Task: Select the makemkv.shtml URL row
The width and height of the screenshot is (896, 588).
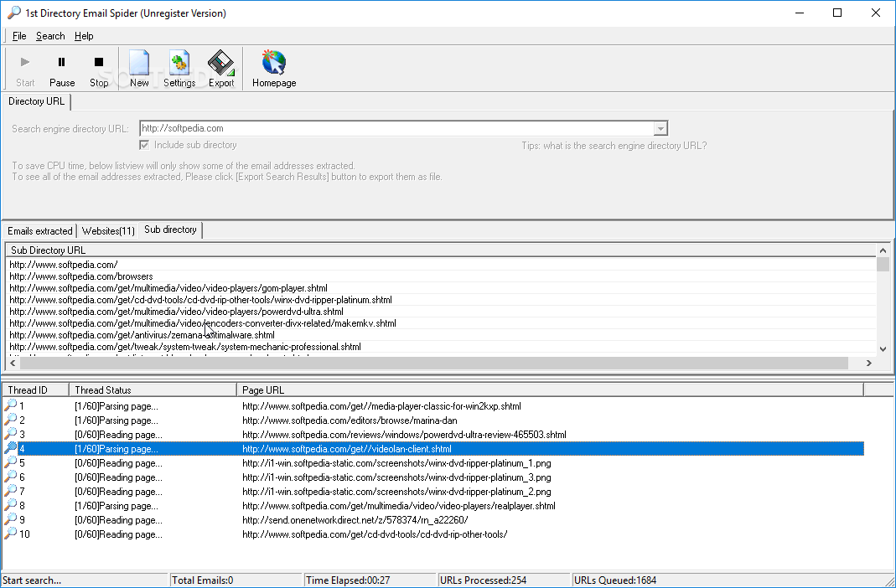Action: click(x=441, y=323)
